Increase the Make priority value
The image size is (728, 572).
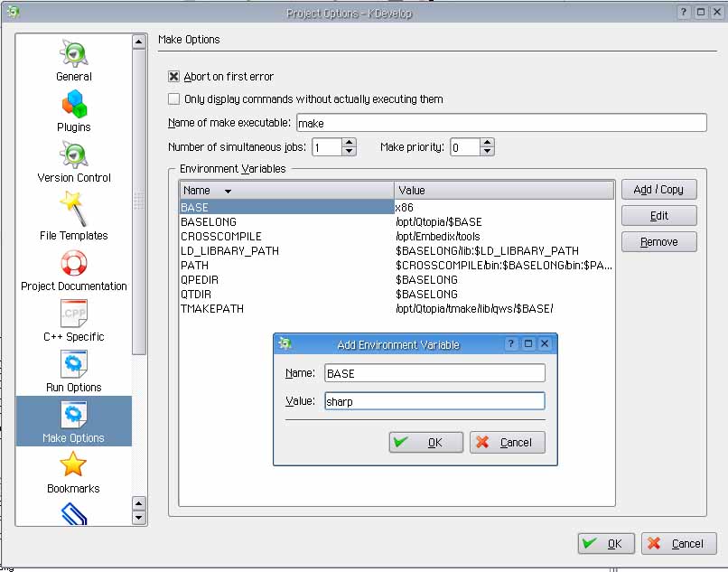pos(487,142)
